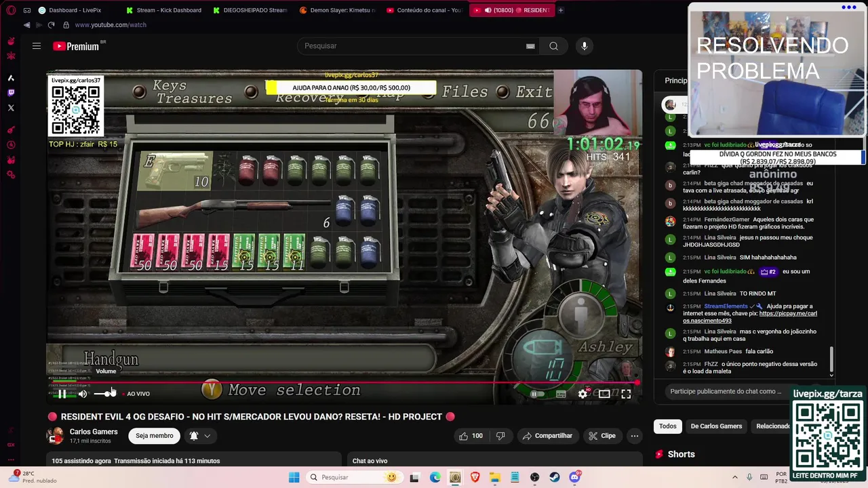Open Brave browser from taskbar
Screen dimensions: 868x488
pyautogui.click(x=475, y=477)
